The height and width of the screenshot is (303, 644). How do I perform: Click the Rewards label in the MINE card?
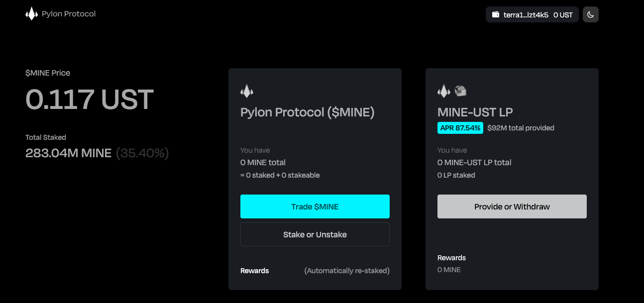[x=255, y=271]
